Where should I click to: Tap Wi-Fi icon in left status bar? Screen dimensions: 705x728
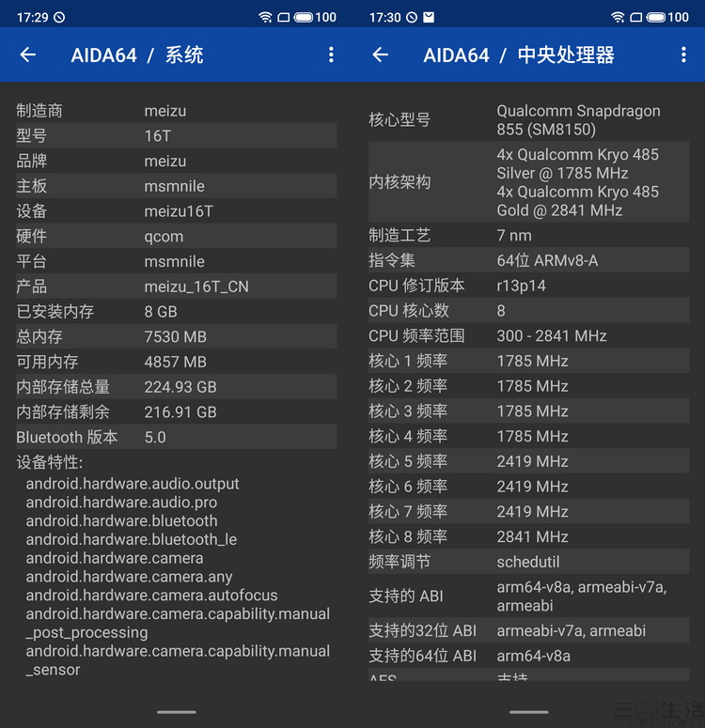pos(265,18)
